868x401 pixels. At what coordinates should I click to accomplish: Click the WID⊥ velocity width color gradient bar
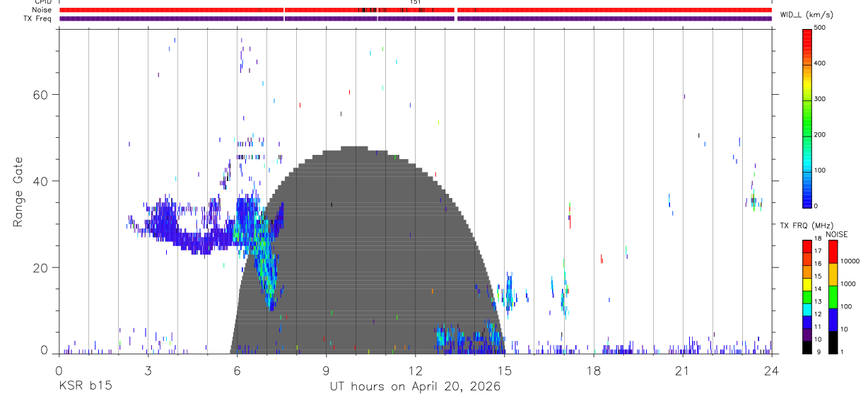click(807, 117)
